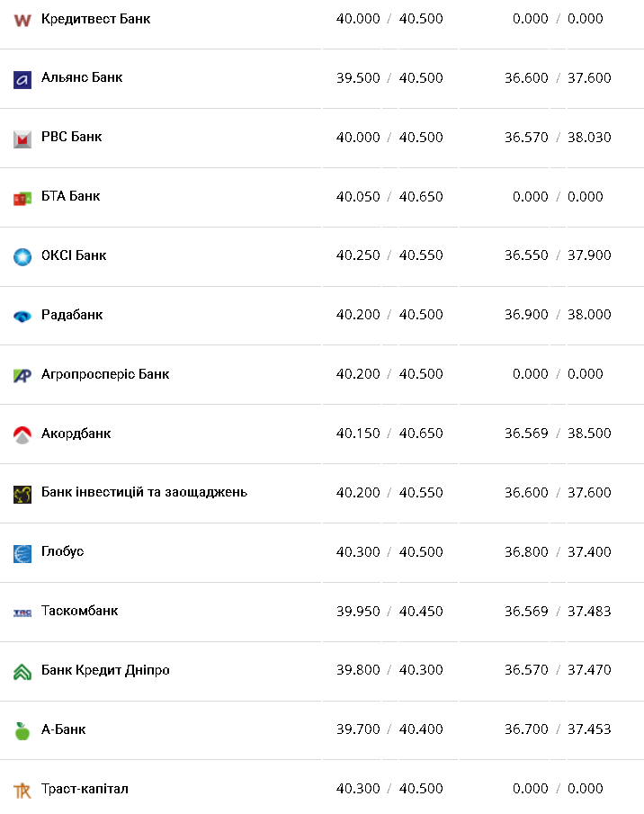The image size is (644, 814).
Task: Click the РВС Банк envelope logo
Action: (22, 139)
